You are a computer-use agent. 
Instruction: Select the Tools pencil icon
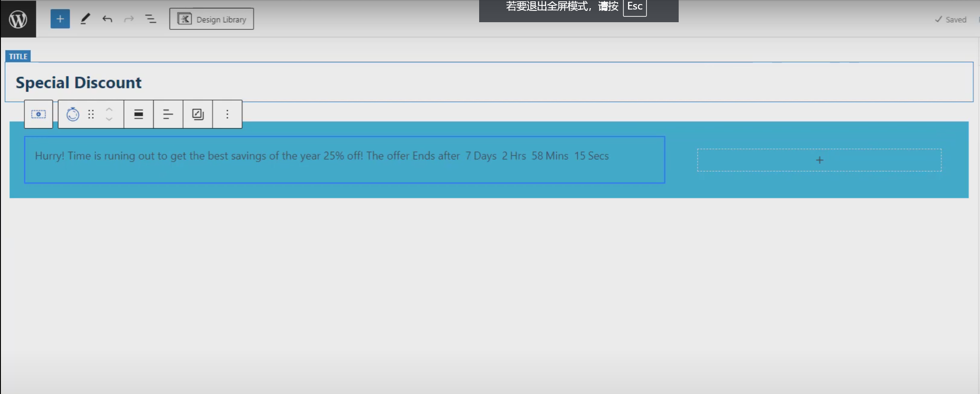(85, 19)
